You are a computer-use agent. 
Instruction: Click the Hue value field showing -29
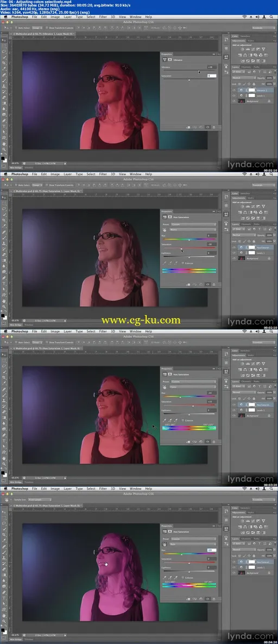pos(211,550)
